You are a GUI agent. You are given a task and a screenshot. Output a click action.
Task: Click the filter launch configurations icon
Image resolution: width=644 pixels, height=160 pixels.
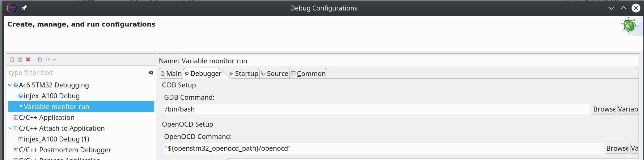(47, 60)
